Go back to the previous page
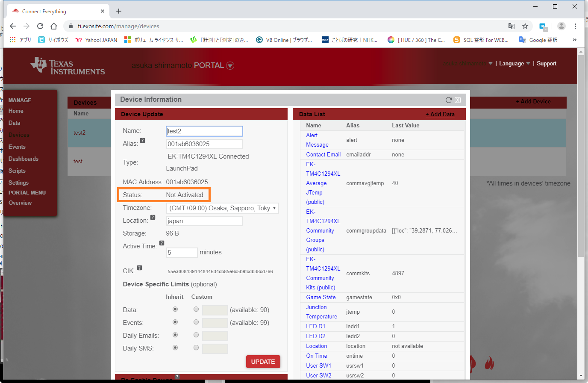588x383 pixels. coord(13,26)
